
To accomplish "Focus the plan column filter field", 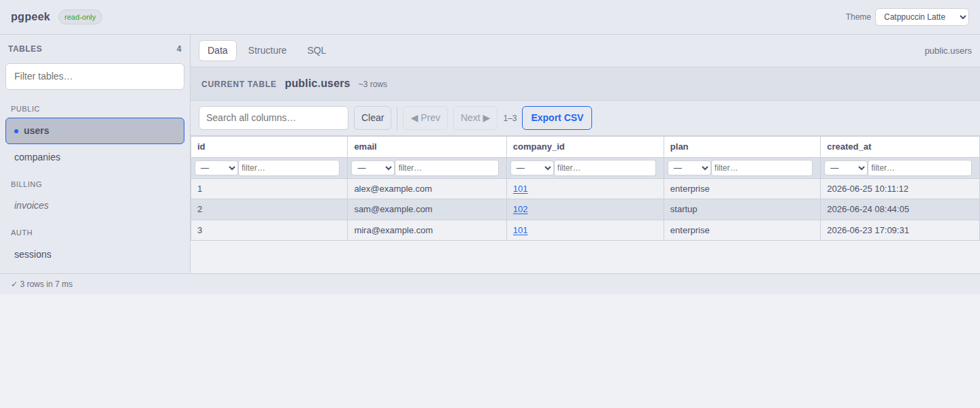I will pyautogui.click(x=762, y=168).
